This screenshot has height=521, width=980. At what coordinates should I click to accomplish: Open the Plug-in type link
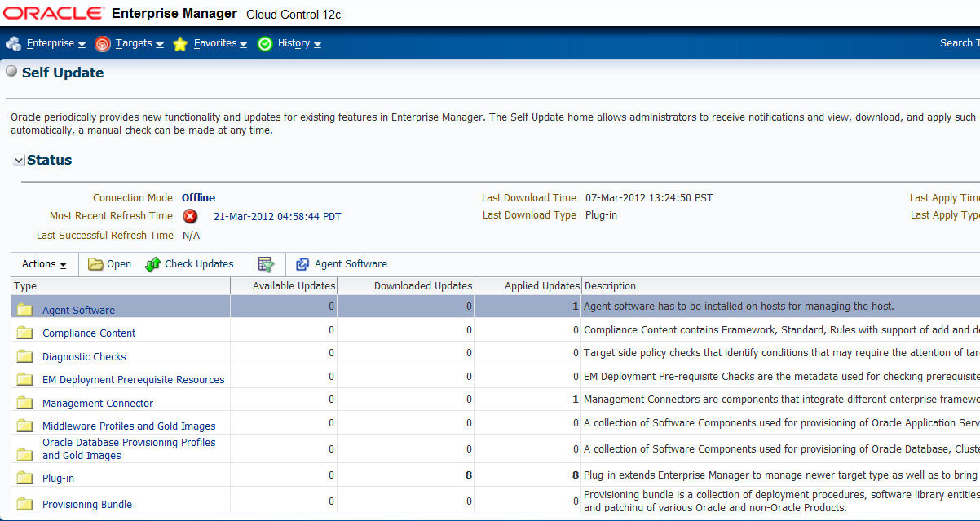58,479
